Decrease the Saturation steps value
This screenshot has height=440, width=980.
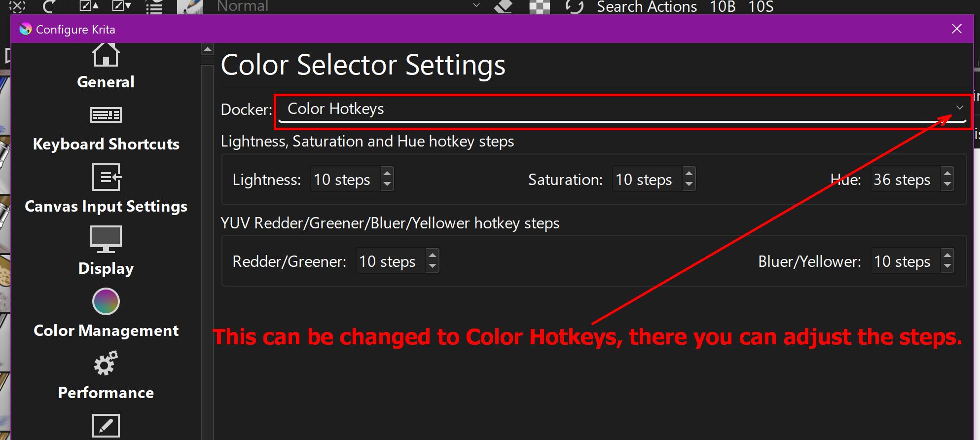689,184
